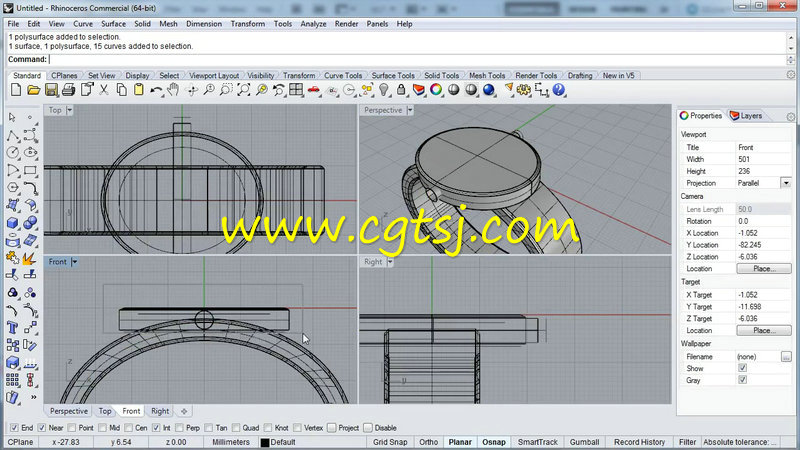This screenshot has width=800, height=450.
Task: Click the color wheel object properties icon
Action: click(436, 90)
